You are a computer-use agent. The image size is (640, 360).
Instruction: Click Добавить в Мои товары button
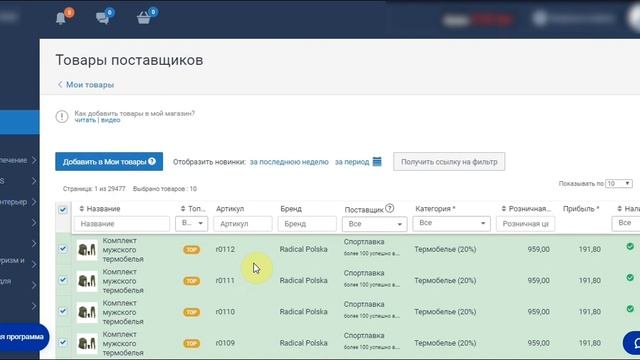tap(109, 162)
